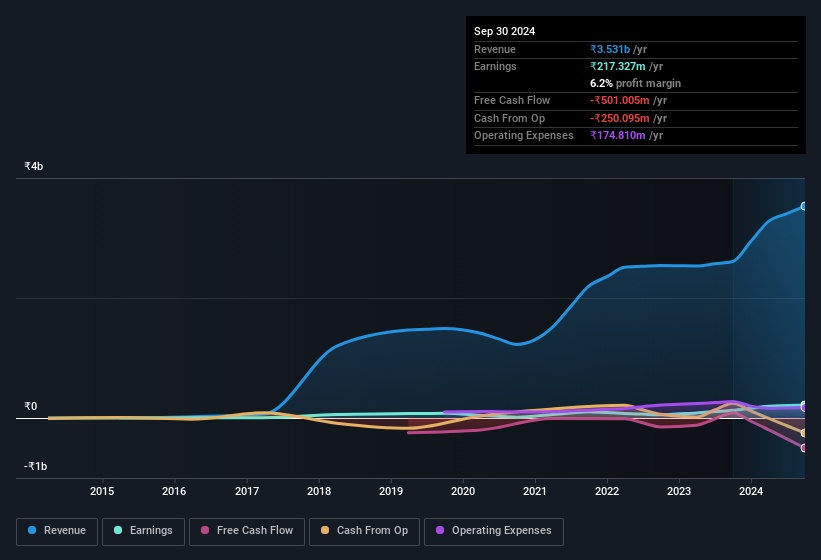Toggle the Revenue legend button
The width and height of the screenshot is (821, 560).
coord(57,532)
